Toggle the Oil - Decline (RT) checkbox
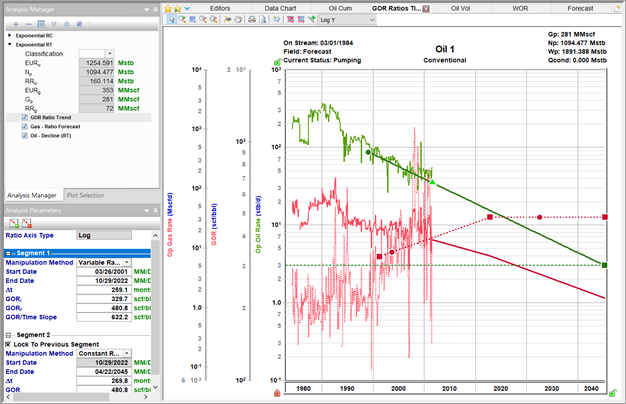Screen dimensions: 626x404 click(x=24, y=136)
